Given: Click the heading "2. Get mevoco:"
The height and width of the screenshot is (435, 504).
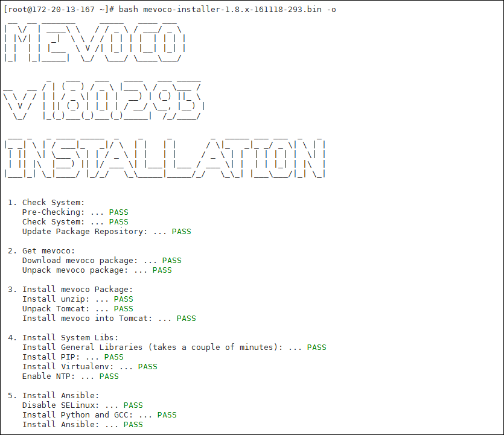Looking at the screenshot, I should pos(42,250).
